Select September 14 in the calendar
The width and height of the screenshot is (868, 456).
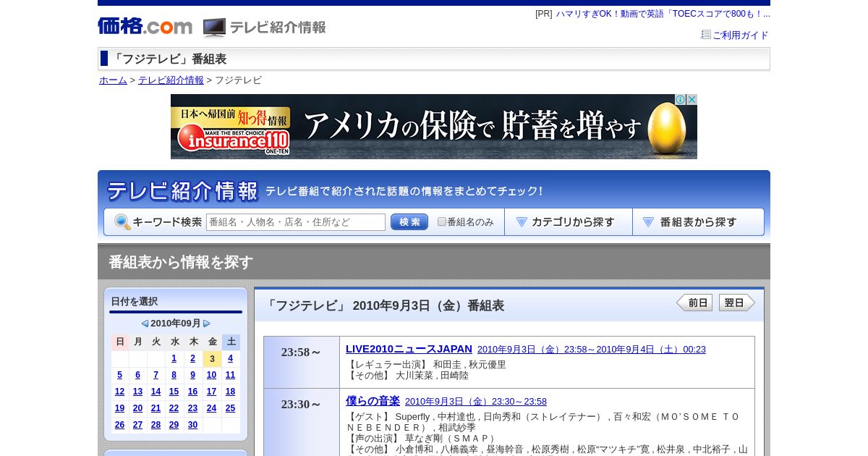[156, 392]
